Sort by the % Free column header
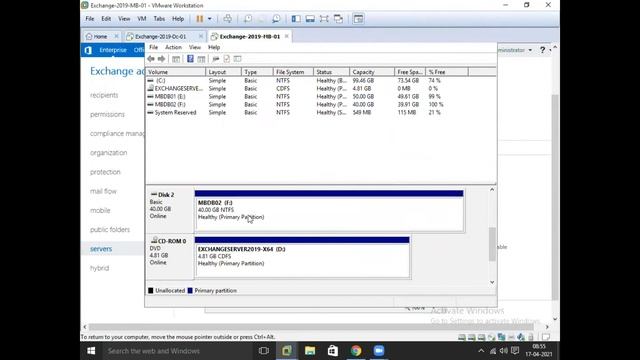 click(447, 72)
